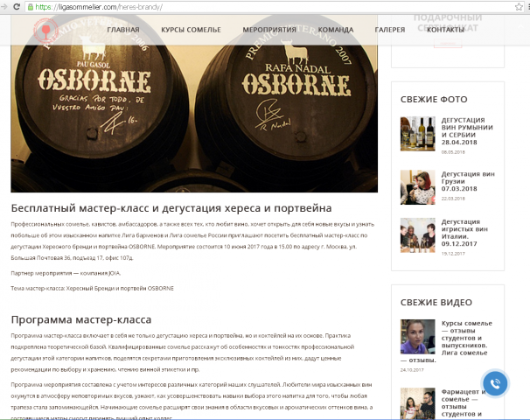Open the ГАЛЕРЕЯ menu item

390,30
